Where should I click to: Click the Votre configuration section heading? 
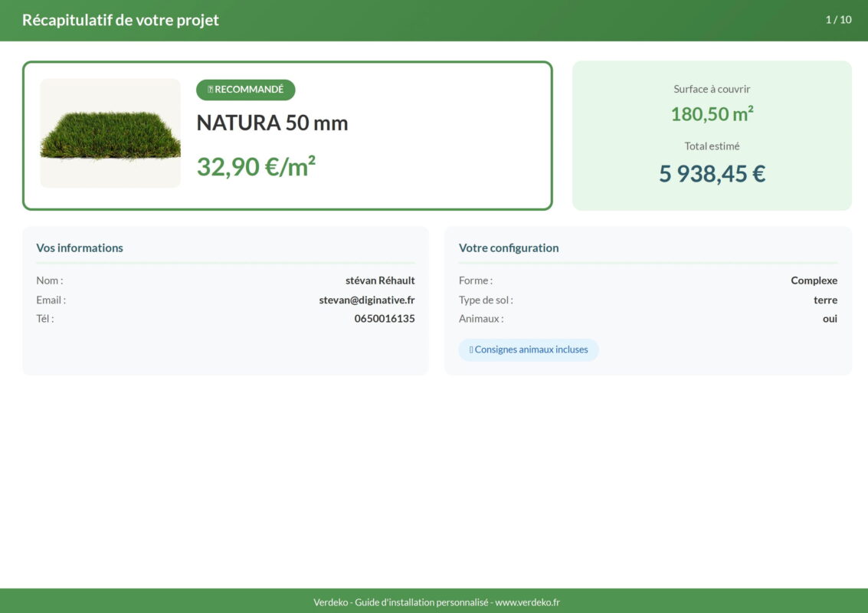pos(509,247)
